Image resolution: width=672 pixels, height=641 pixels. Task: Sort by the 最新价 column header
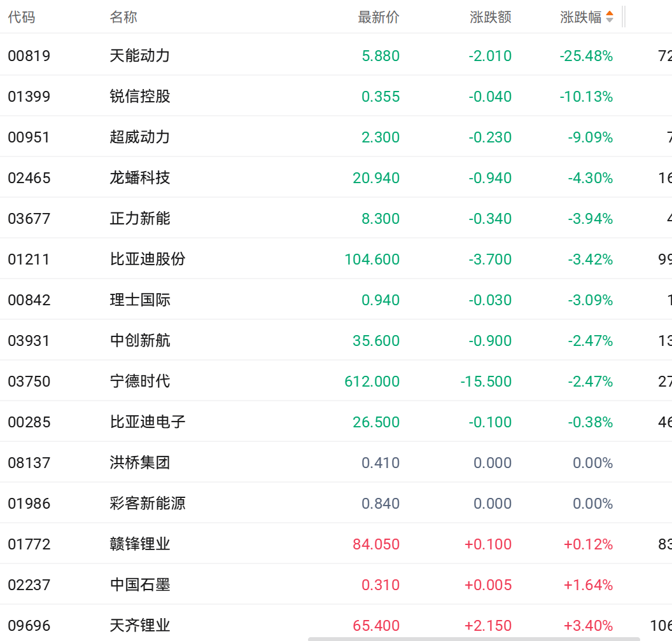[379, 17]
